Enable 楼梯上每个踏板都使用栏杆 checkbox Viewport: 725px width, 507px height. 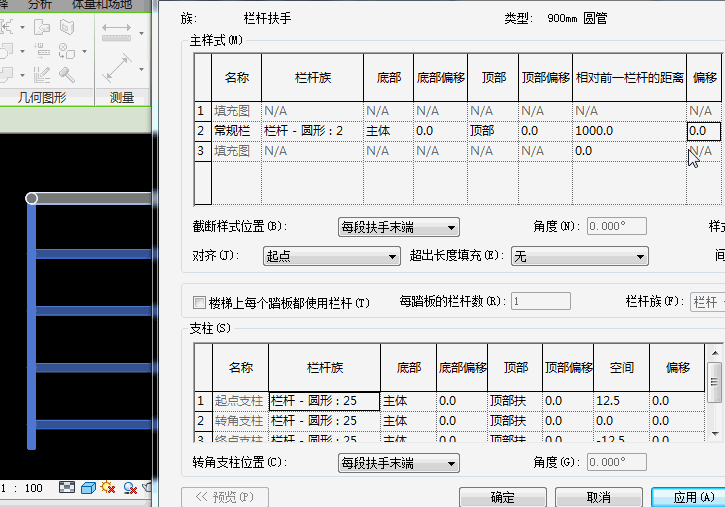click(199, 302)
